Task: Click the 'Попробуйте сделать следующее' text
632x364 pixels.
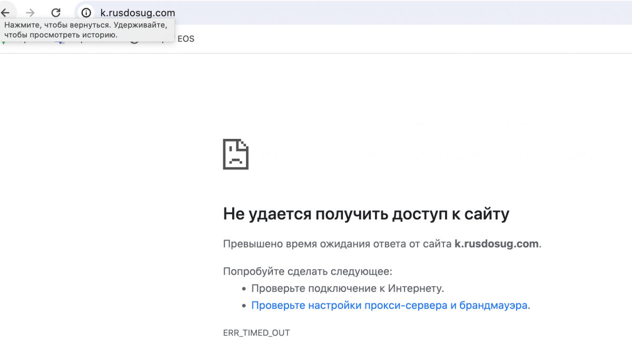Action: point(308,272)
